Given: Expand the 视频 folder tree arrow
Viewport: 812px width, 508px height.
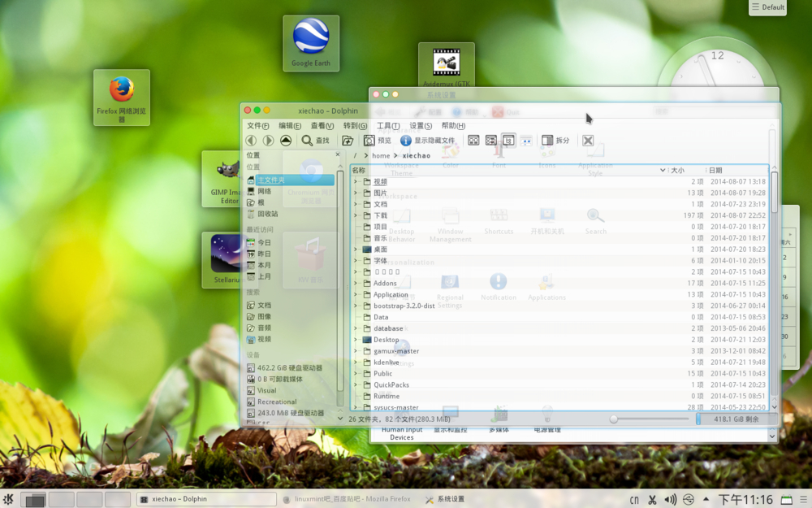Looking at the screenshot, I should (356, 181).
